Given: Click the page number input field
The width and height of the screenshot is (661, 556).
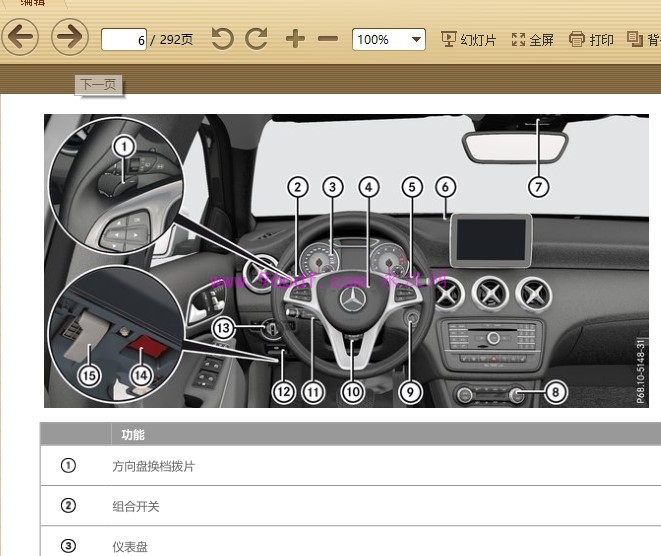Looking at the screenshot, I should point(124,40).
